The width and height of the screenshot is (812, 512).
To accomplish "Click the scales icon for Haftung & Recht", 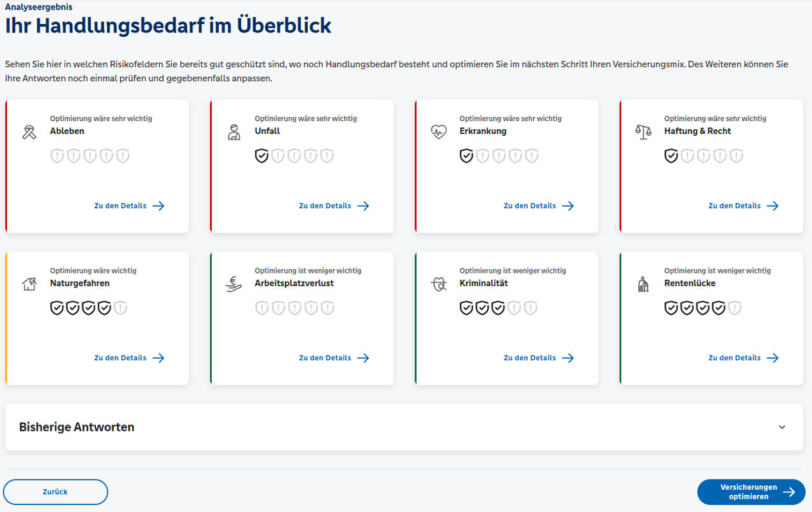I will coord(643,132).
